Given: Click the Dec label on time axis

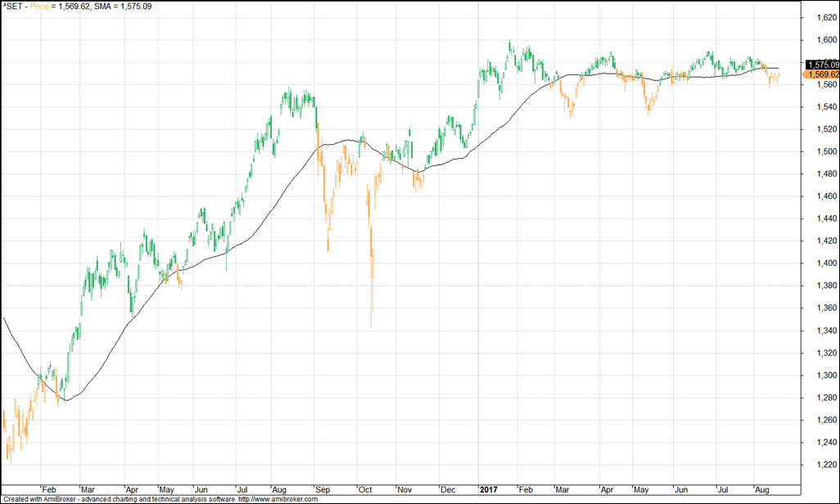Looking at the screenshot, I should (x=448, y=490).
